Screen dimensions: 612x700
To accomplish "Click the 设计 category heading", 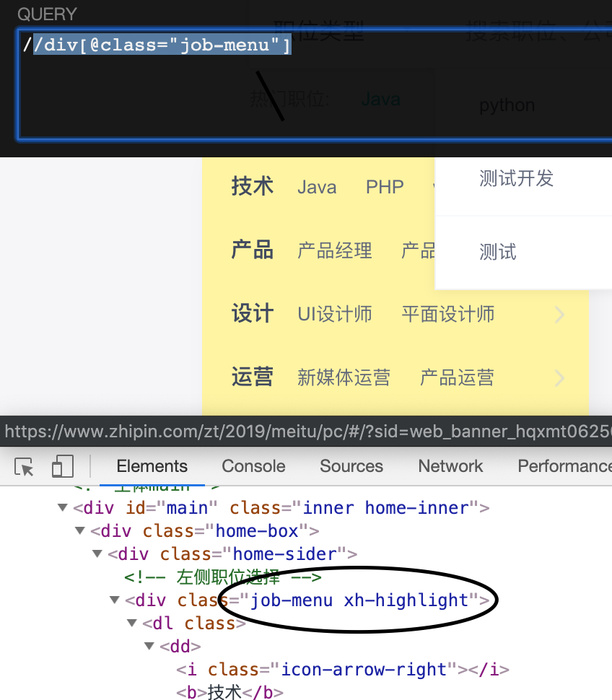I will pos(252,313).
